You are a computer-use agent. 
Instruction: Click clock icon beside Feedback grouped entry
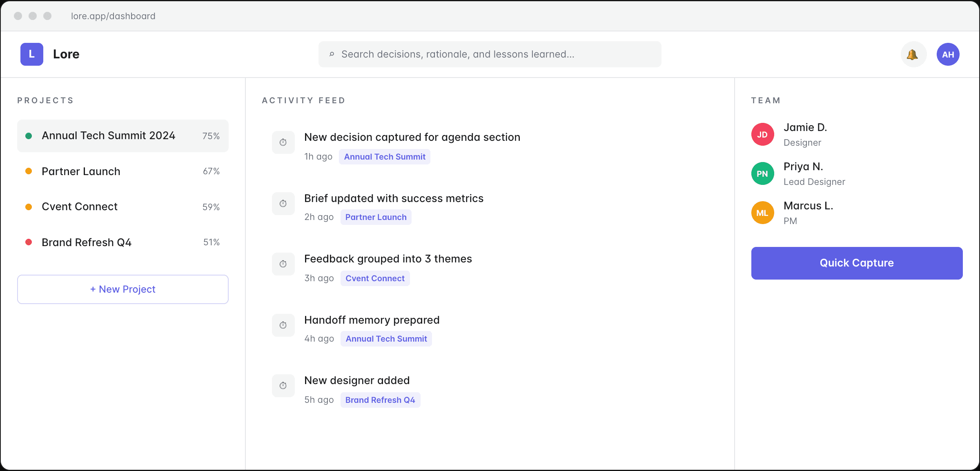click(283, 264)
